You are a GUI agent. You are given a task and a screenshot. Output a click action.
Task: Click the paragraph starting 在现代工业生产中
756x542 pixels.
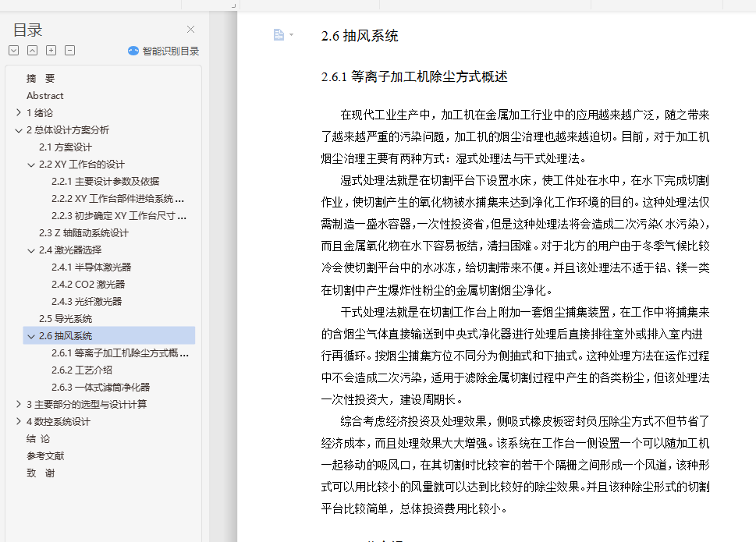point(516,136)
